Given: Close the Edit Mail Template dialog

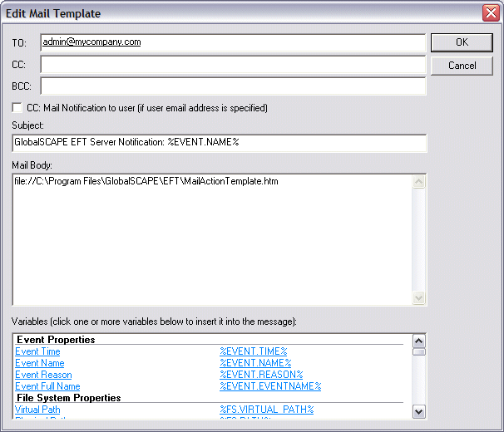Looking at the screenshot, I should pos(491,13).
